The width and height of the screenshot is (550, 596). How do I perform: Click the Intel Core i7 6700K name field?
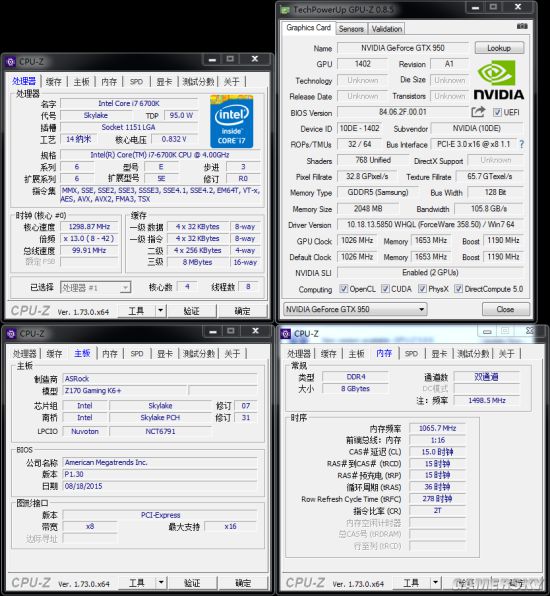pos(129,103)
